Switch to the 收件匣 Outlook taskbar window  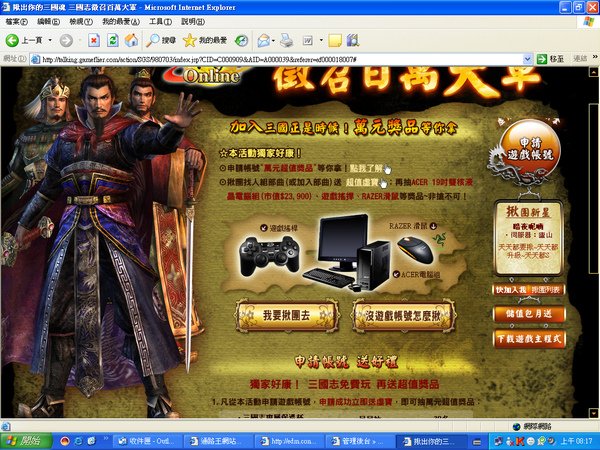click(x=148, y=441)
